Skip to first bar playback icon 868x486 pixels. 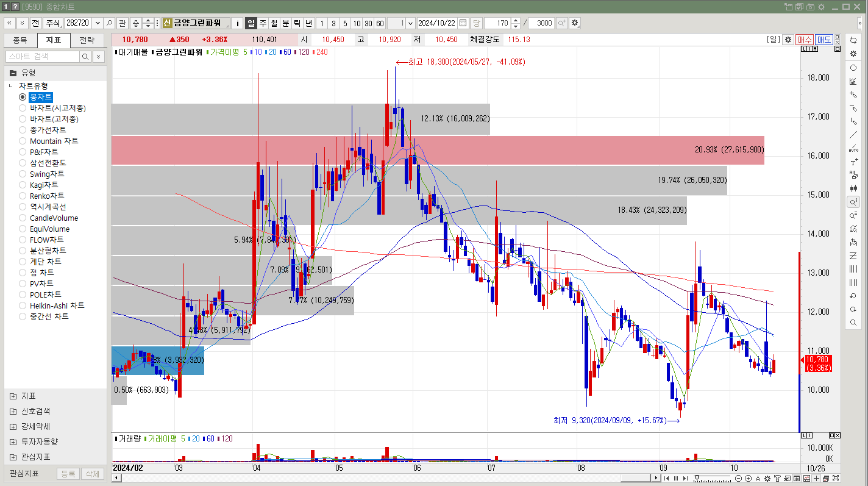(x=666, y=479)
